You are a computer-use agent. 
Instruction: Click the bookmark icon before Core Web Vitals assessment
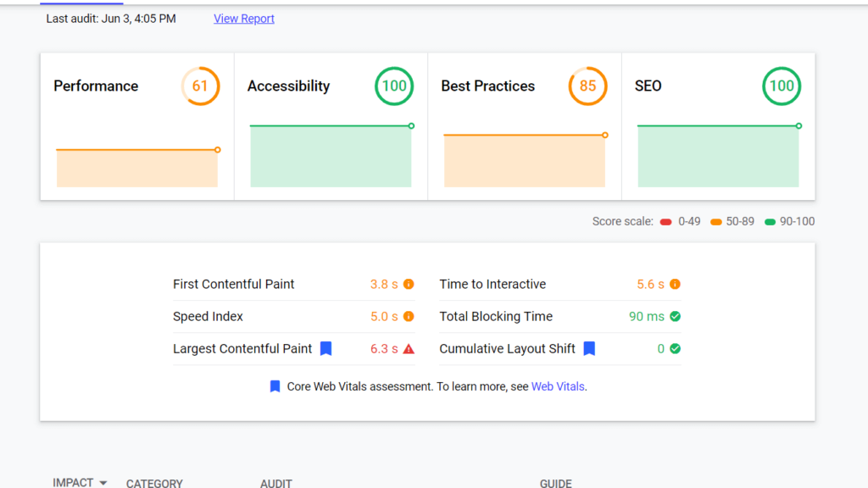275,386
